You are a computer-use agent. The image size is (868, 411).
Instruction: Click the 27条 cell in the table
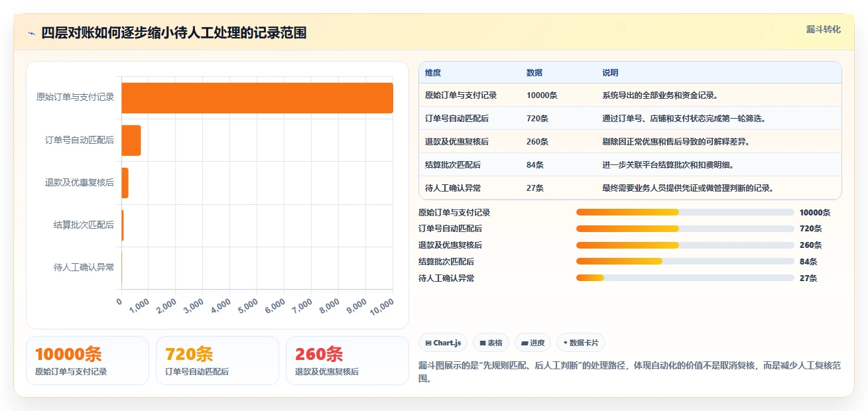pyautogui.click(x=535, y=188)
